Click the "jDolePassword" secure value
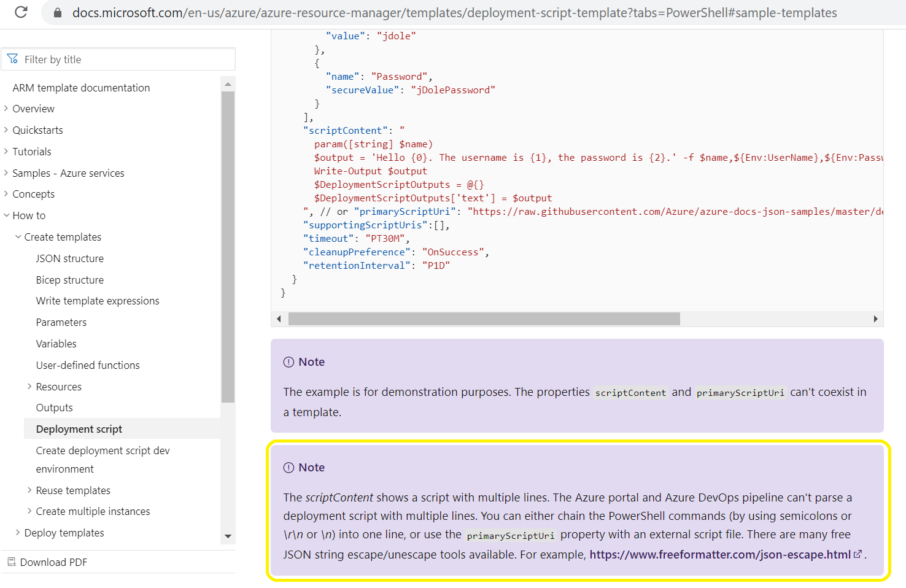906x588 pixels. pyautogui.click(x=453, y=90)
